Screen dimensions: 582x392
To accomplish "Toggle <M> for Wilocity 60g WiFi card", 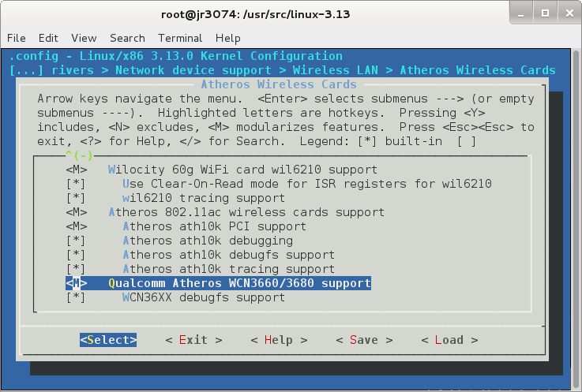I will click(x=77, y=170).
